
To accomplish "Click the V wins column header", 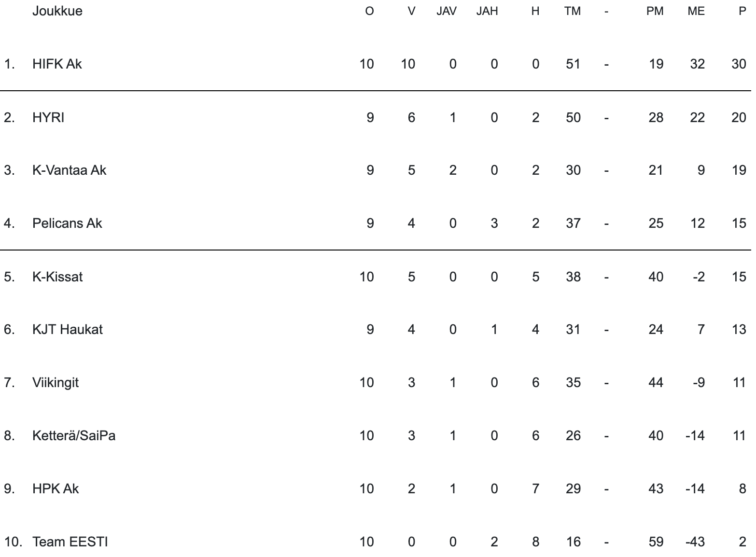I will click(x=411, y=11).
